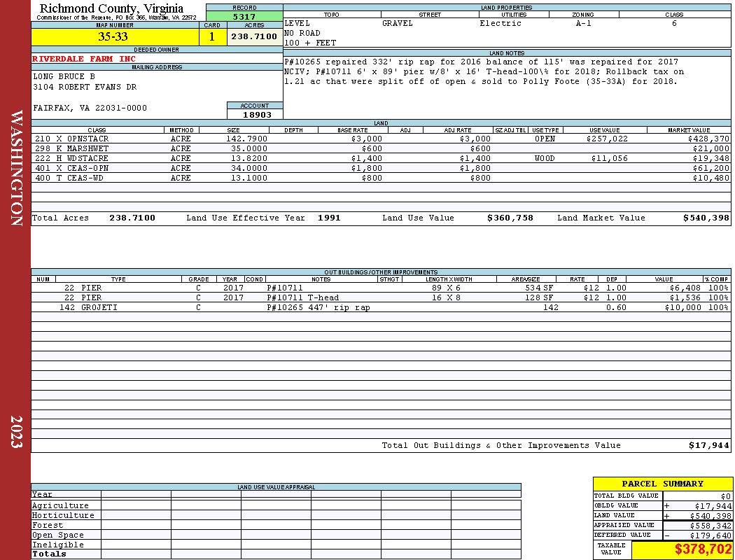735x560 pixels.
Task: Click market value $428,370
Action: coord(708,139)
